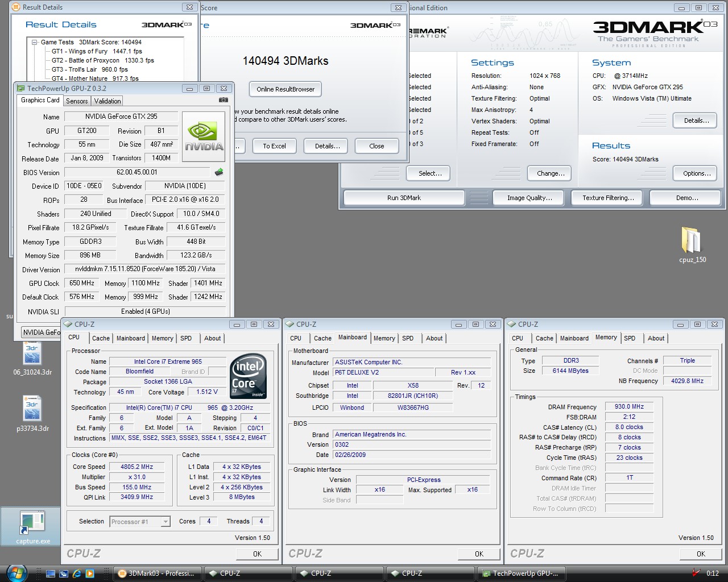The image size is (728, 582).
Task: Click the GPU-Z camera screenshot icon
Action: 223,100
